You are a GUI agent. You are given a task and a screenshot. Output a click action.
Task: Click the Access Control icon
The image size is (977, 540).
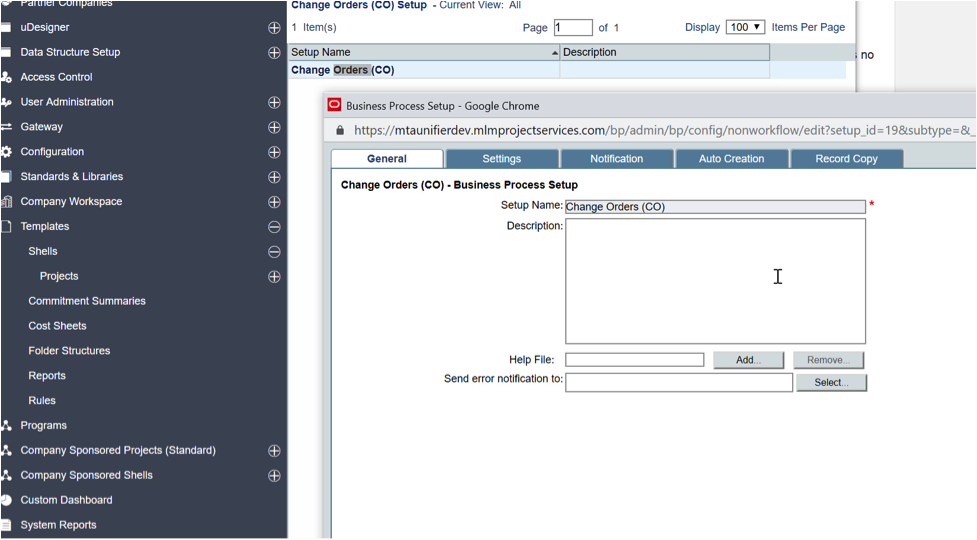pyautogui.click(x=6, y=77)
